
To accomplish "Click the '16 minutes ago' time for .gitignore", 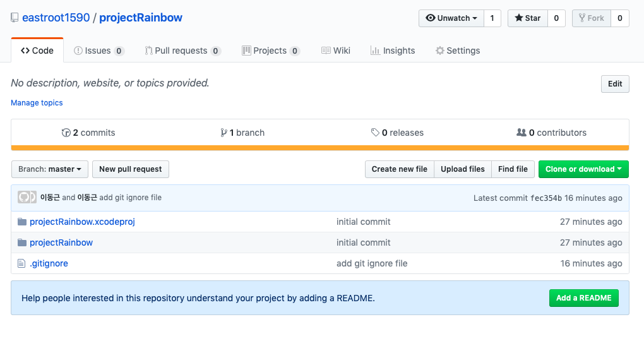I will (591, 263).
